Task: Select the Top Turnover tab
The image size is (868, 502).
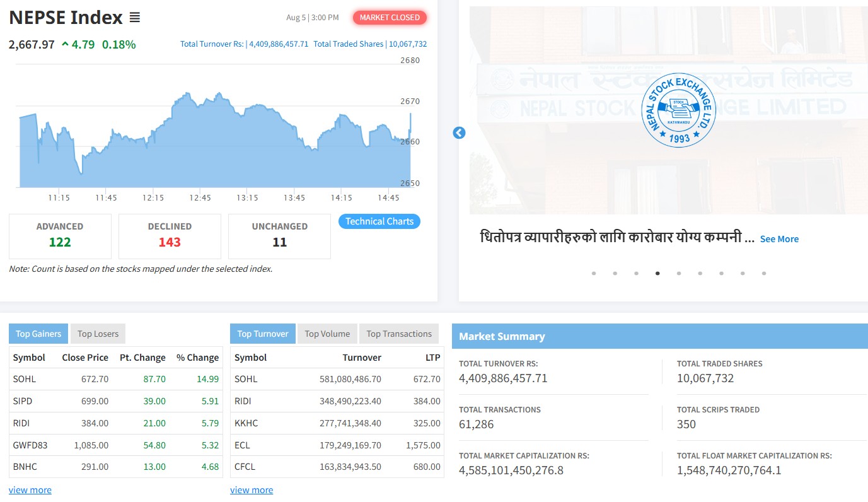Action: coord(263,334)
